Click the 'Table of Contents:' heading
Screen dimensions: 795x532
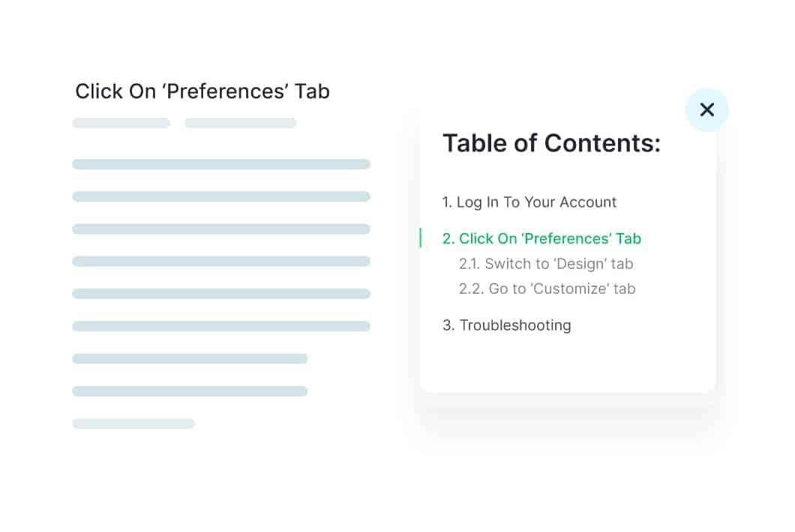[x=551, y=143]
